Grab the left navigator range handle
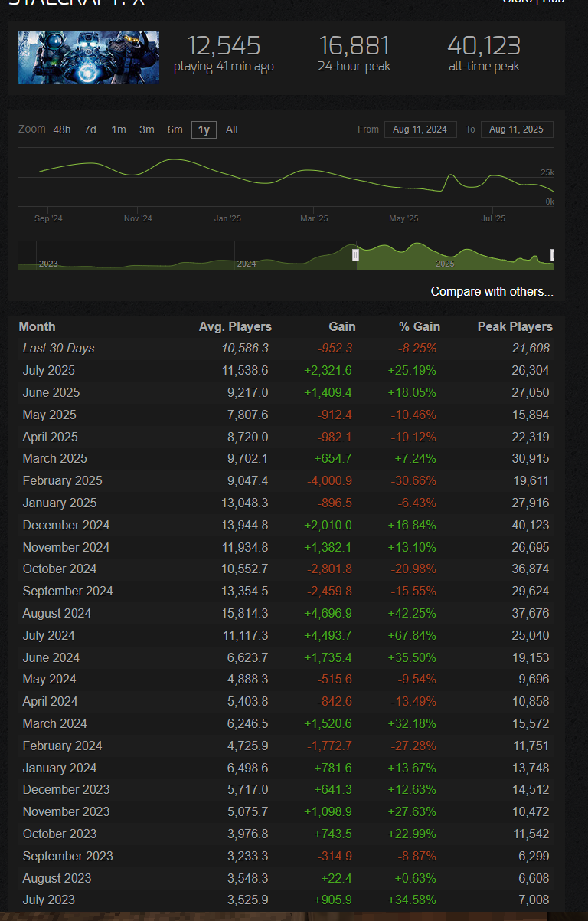Viewport: 588px width, 921px height. (355, 255)
